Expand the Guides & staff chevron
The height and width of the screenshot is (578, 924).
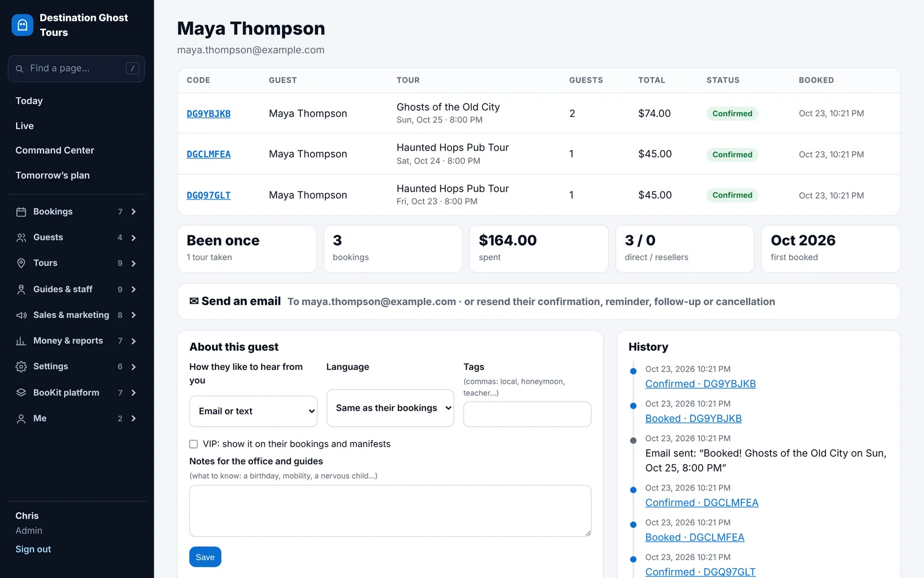point(133,289)
